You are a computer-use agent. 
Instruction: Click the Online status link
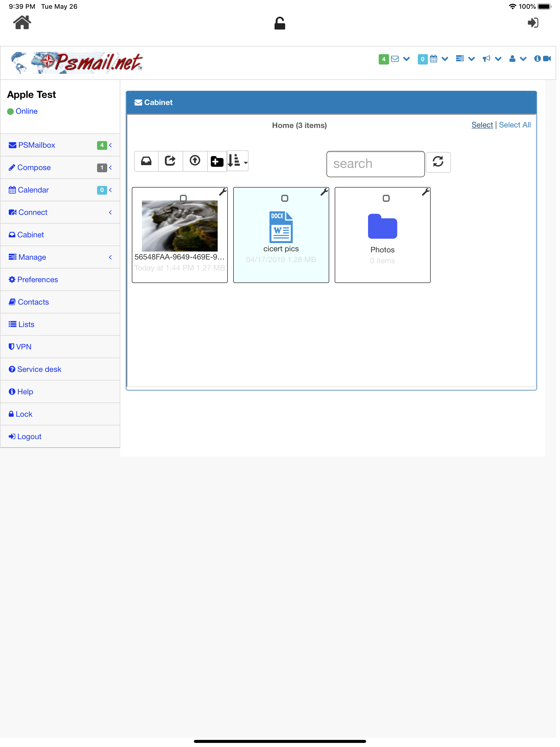pos(26,112)
